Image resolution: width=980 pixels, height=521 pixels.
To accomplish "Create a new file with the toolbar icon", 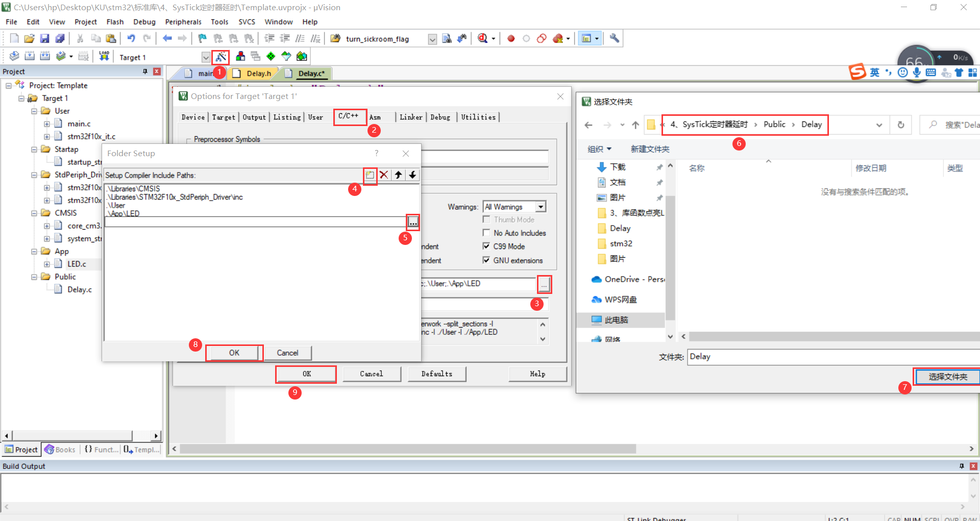I will coord(14,38).
